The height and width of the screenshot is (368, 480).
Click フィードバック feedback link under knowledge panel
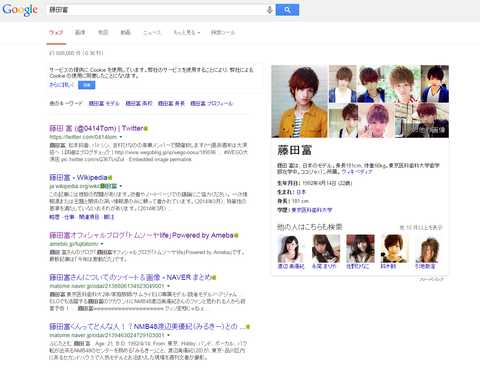(431, 279)
